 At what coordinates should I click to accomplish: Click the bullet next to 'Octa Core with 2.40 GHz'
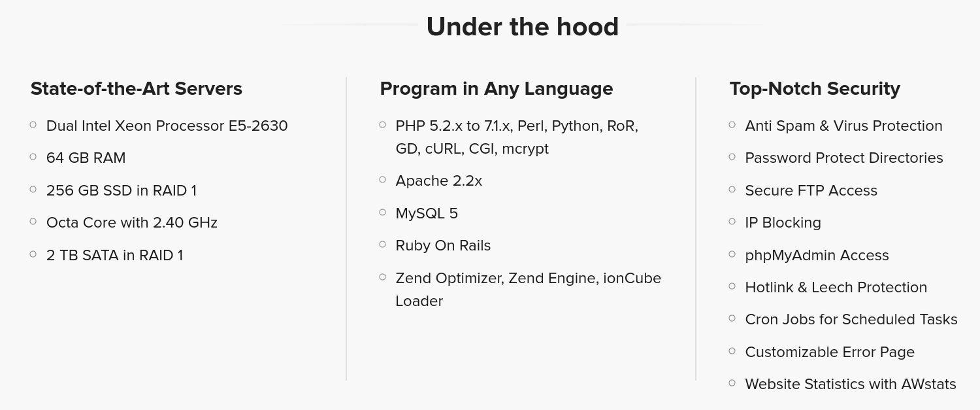point(33,222)
